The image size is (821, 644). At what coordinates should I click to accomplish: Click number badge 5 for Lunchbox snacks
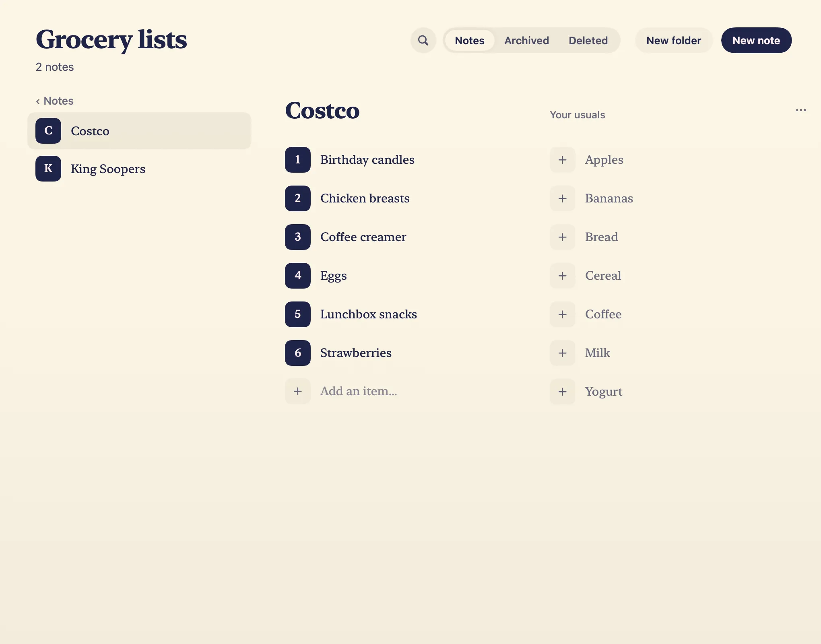(x=297, y=314)
